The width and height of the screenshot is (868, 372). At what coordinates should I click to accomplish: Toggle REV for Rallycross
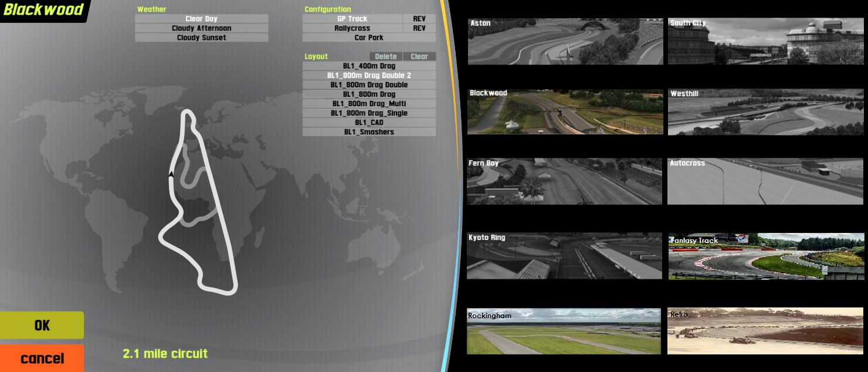[419, 28]
